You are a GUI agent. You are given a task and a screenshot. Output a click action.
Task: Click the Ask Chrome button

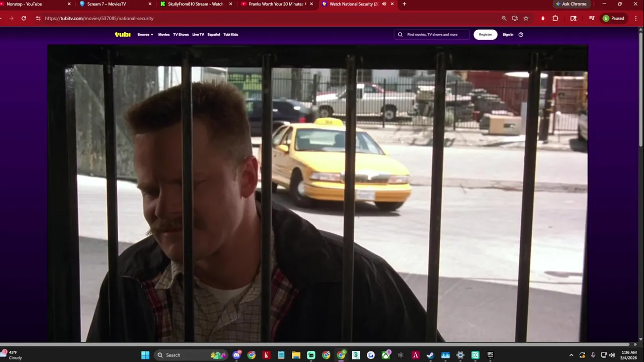click(571, 4)
